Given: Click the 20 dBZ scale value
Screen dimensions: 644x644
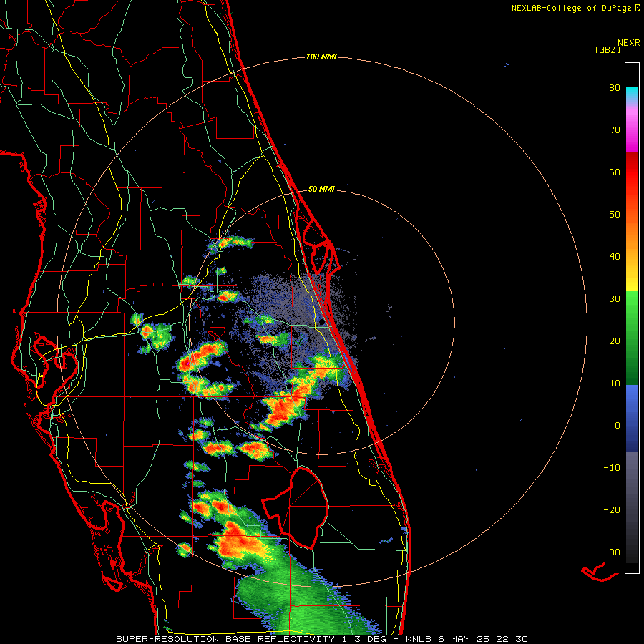Looking at the screenshot, I should click(x=615, y=341).
